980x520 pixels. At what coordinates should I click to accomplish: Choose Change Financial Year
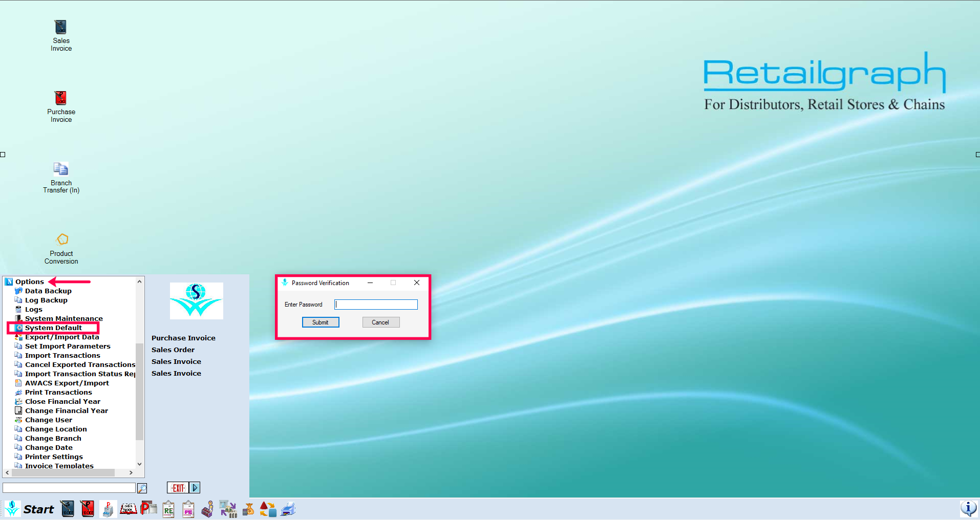67,410
